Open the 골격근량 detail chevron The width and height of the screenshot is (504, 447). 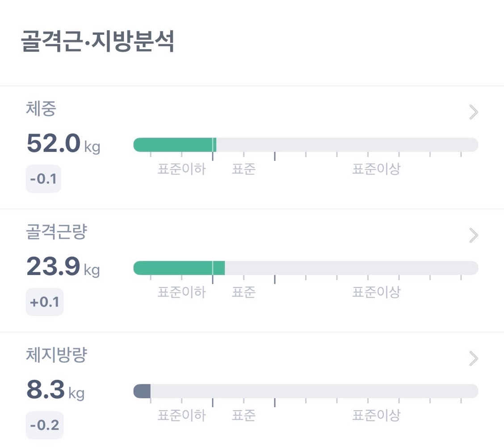474,235
